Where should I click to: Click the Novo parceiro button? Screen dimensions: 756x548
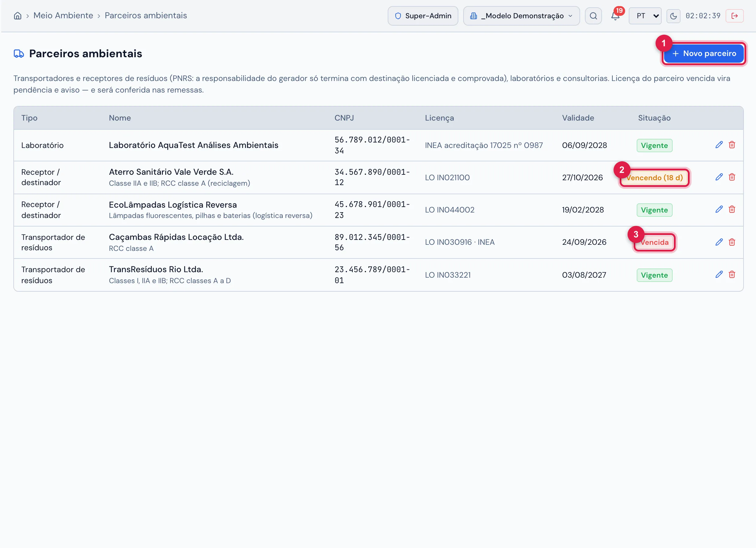pos(704,53)
